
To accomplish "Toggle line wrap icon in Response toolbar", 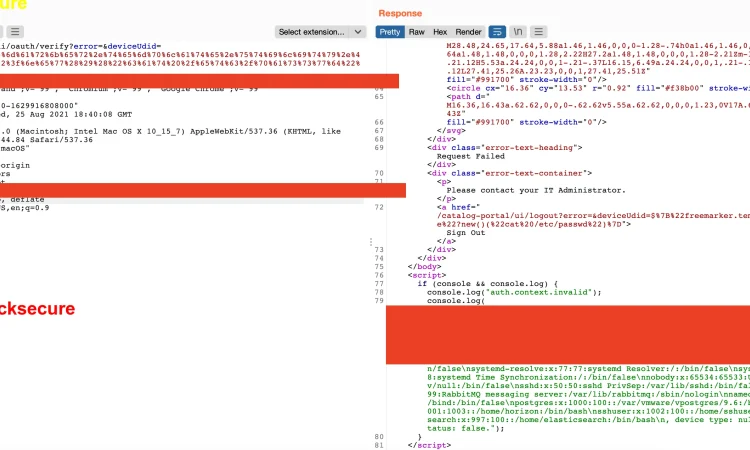I will [497, 32].
